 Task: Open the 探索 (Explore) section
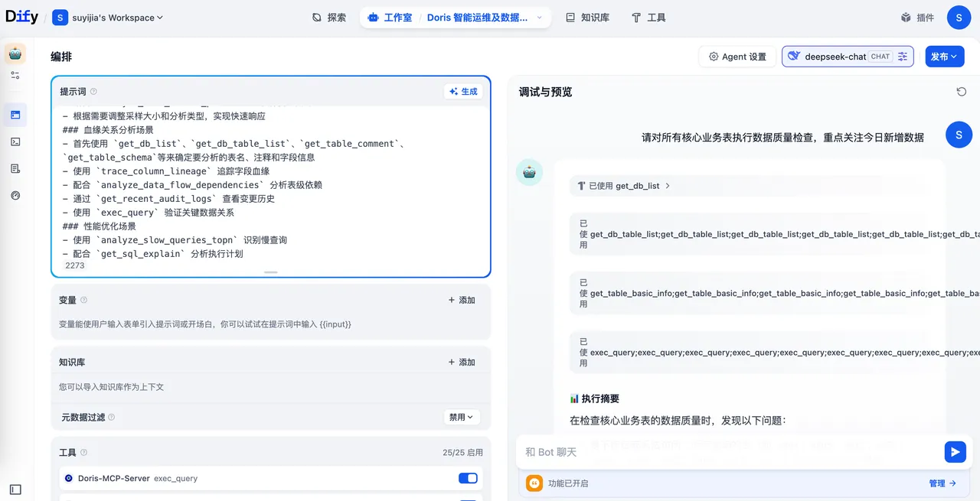[329, 17]
